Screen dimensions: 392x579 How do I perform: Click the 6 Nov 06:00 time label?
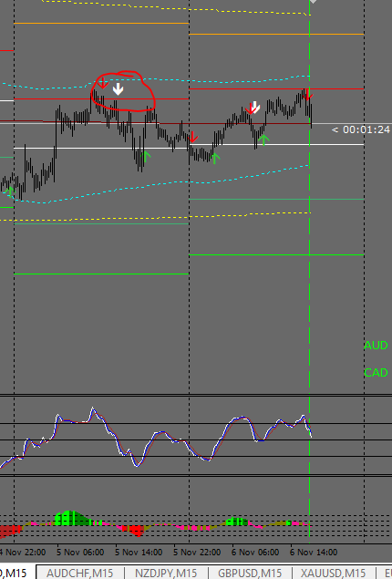[255, 553]
